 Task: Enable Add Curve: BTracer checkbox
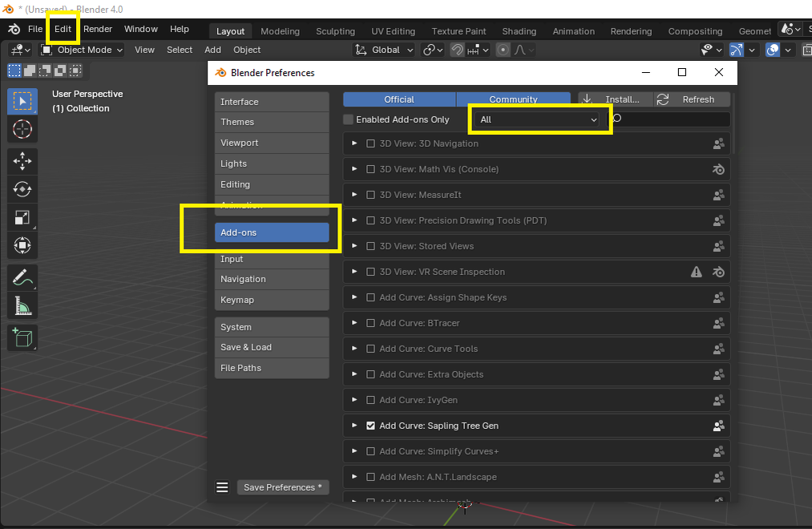click(x=371, y=323)
